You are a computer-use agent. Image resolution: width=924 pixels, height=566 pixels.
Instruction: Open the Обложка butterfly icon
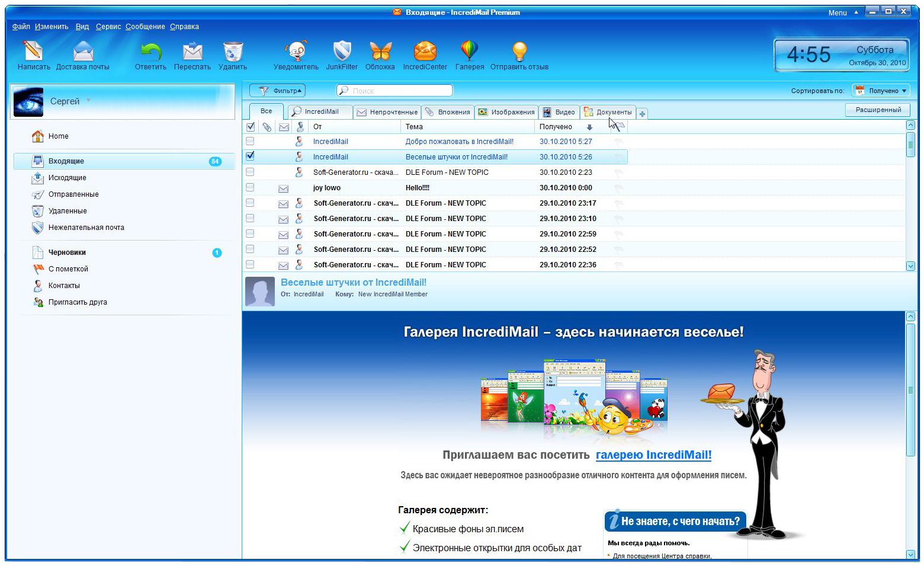tap(380, 51)
